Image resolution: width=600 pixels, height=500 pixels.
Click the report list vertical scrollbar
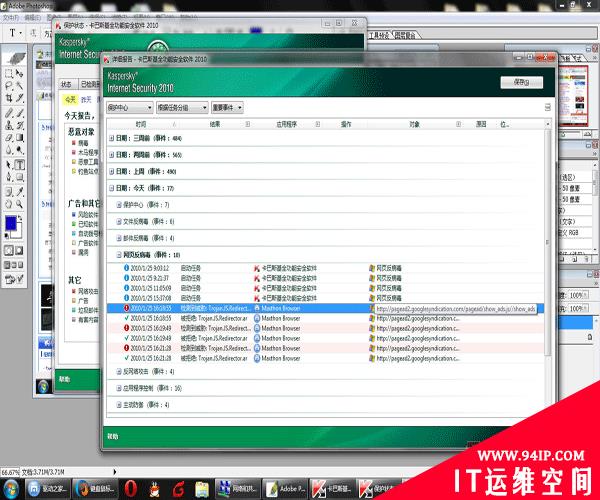coord(548,243)
